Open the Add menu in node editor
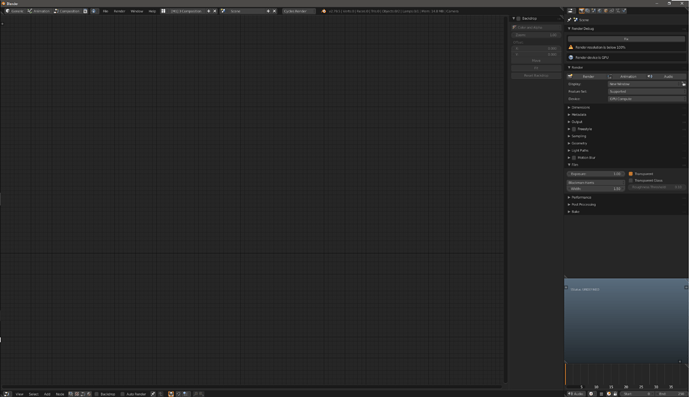 (47, 394)
